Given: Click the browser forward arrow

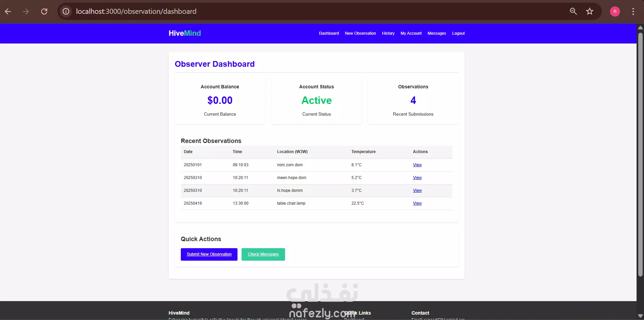Looking at the screenshot, I should click(26, 11).
